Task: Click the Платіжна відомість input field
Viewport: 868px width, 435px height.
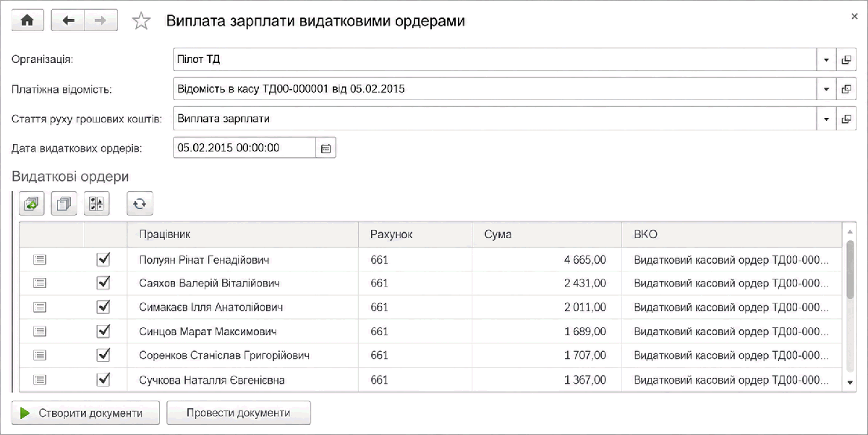Action: point(495,89)
